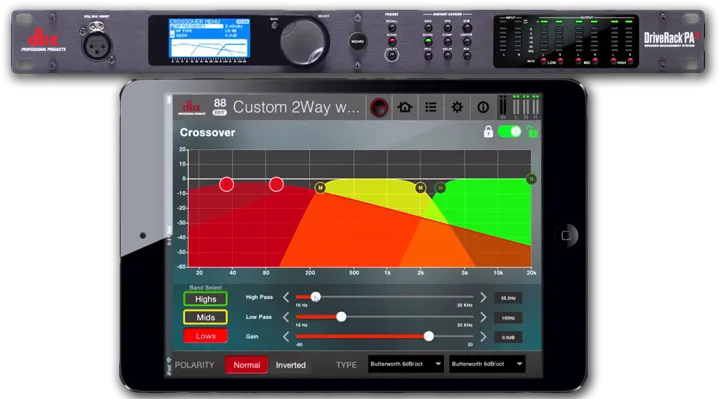Open the Home screen icon
This screenshot has width=720, height=399.
click(405, 107)
